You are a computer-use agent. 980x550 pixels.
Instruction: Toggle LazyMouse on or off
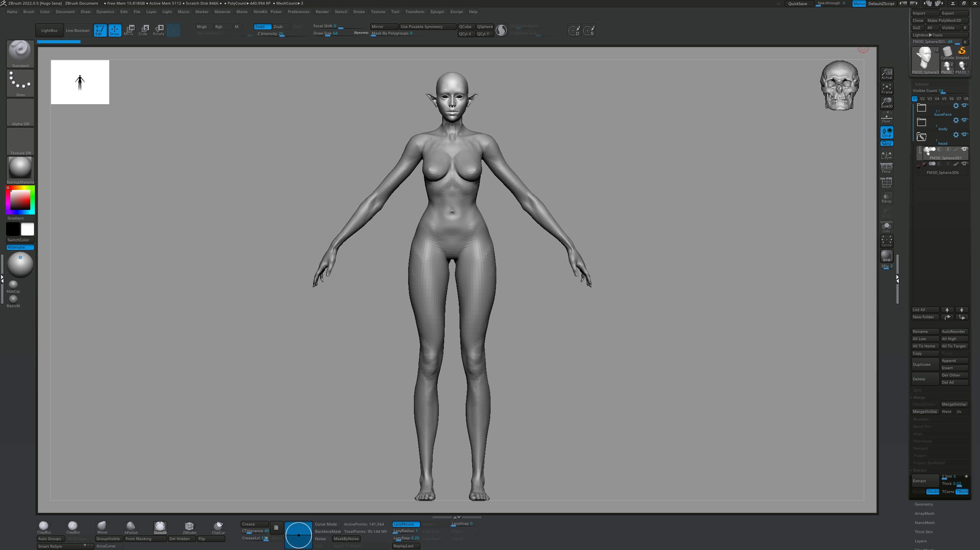(406, 524)
